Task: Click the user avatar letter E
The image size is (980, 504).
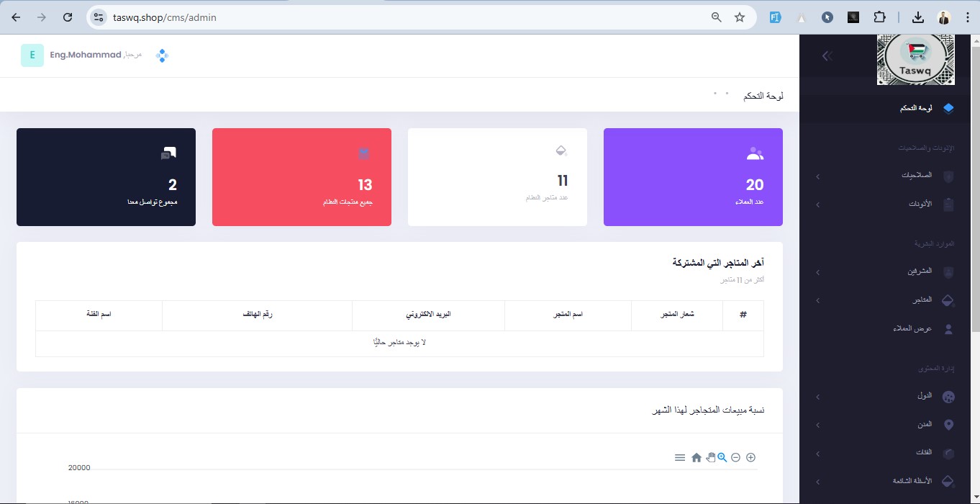Action: [x=32, y=55]
